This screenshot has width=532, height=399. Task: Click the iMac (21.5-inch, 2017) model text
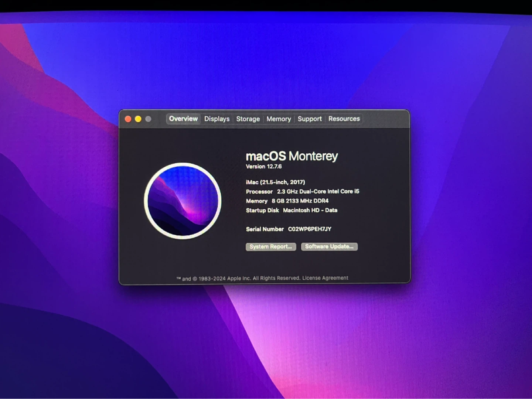click(276, 182)
